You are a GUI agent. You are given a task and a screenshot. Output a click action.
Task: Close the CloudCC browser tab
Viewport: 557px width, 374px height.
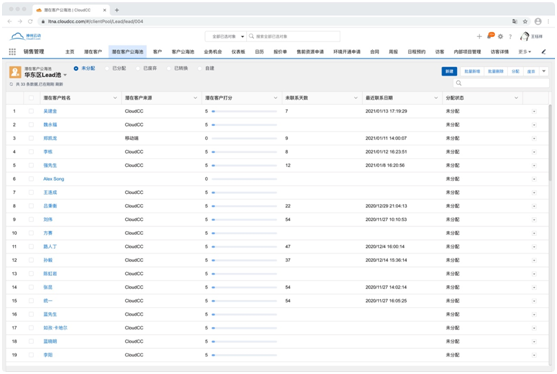pos(104,10)
